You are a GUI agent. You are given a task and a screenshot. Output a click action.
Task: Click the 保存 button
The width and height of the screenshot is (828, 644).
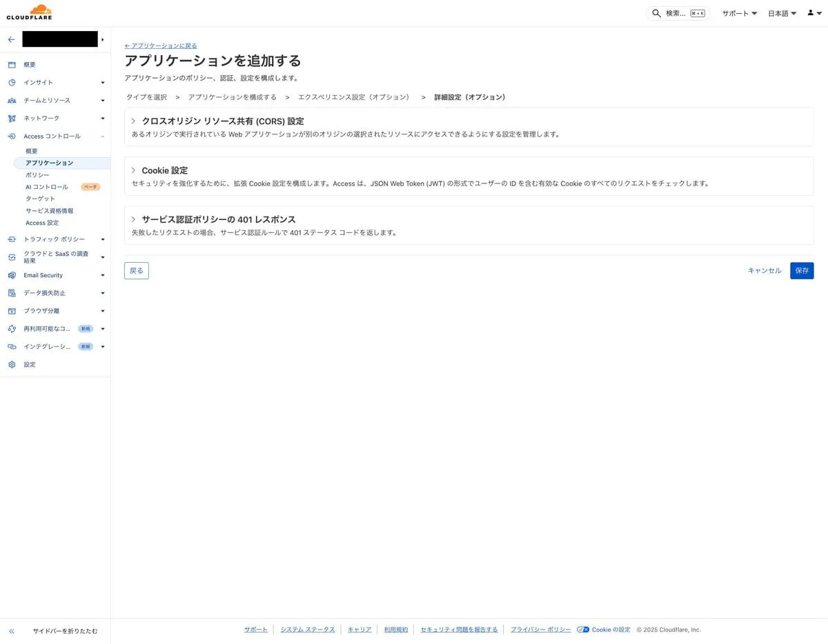(801, 271)
